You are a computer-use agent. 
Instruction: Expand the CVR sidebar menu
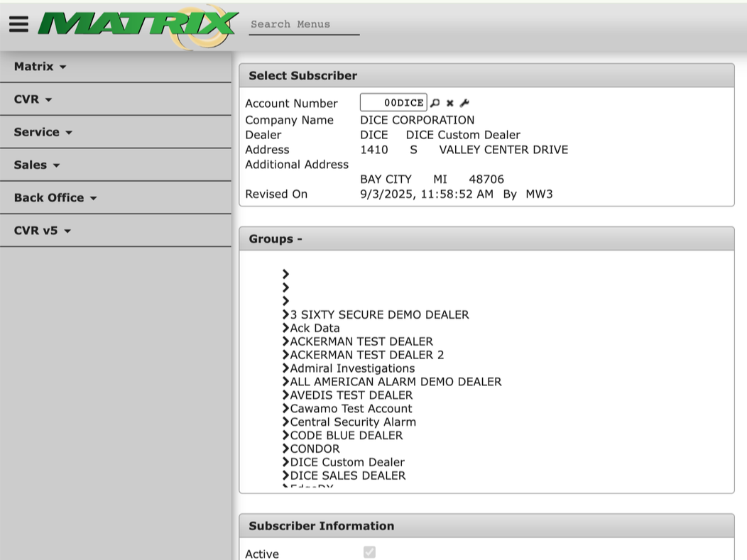coord(116,99)
